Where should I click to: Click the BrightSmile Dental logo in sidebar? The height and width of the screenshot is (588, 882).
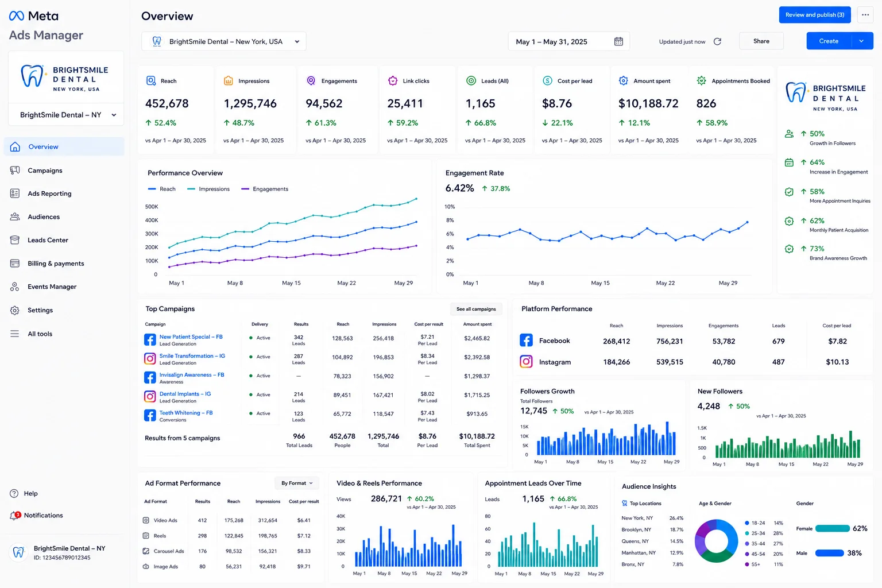point(65,78)
